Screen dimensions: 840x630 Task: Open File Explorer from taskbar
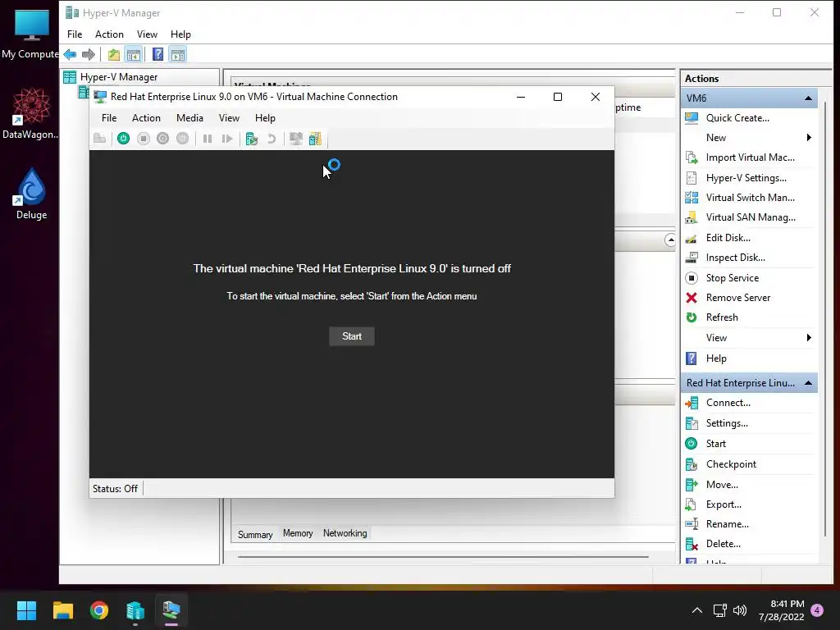62,610
